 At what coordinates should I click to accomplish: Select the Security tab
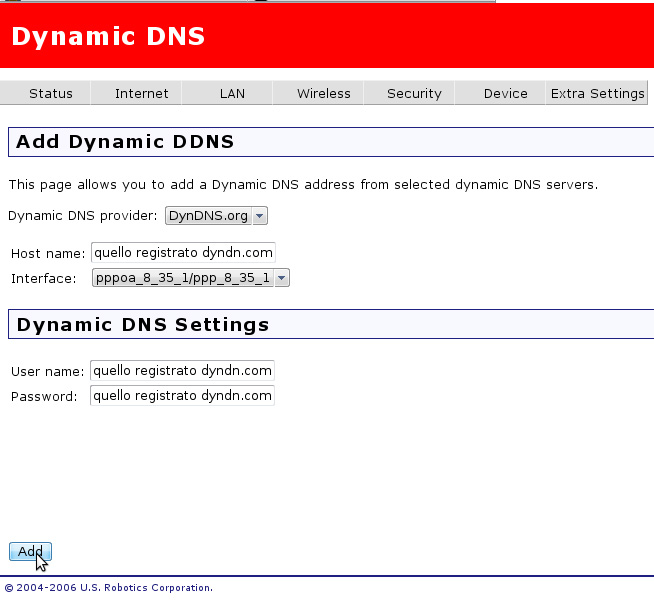tap(414, 93)
